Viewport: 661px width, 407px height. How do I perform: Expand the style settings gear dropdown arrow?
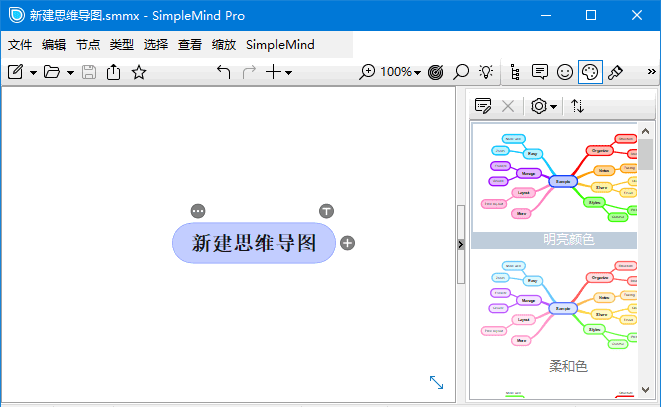click(x=554, y=107)
